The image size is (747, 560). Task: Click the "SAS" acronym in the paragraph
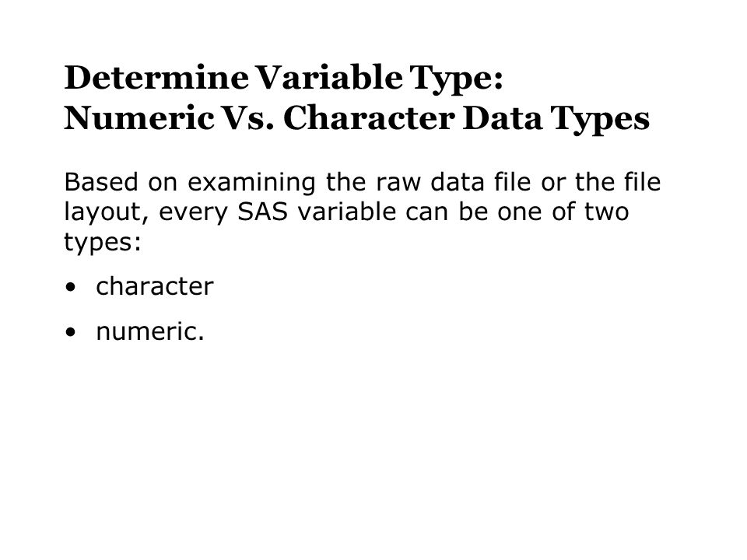tap(263, 212)
